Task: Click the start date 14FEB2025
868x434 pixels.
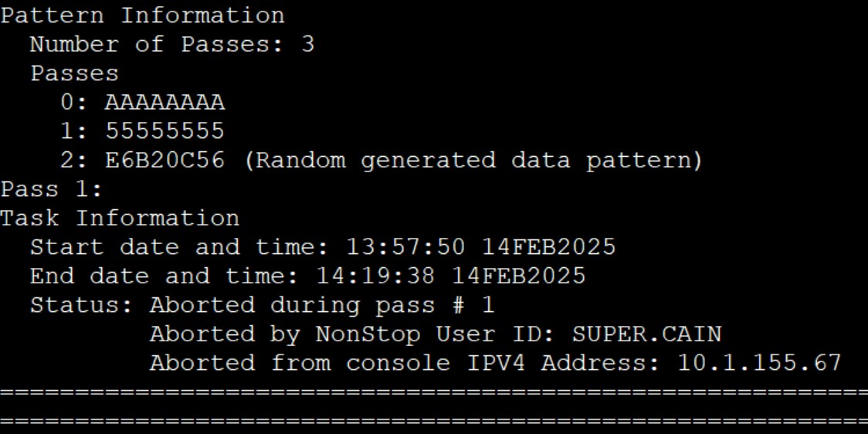Action: (x=548, y=247)
